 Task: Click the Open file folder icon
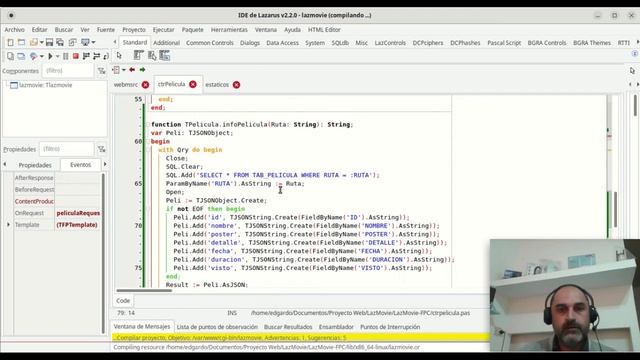(33, 42)
